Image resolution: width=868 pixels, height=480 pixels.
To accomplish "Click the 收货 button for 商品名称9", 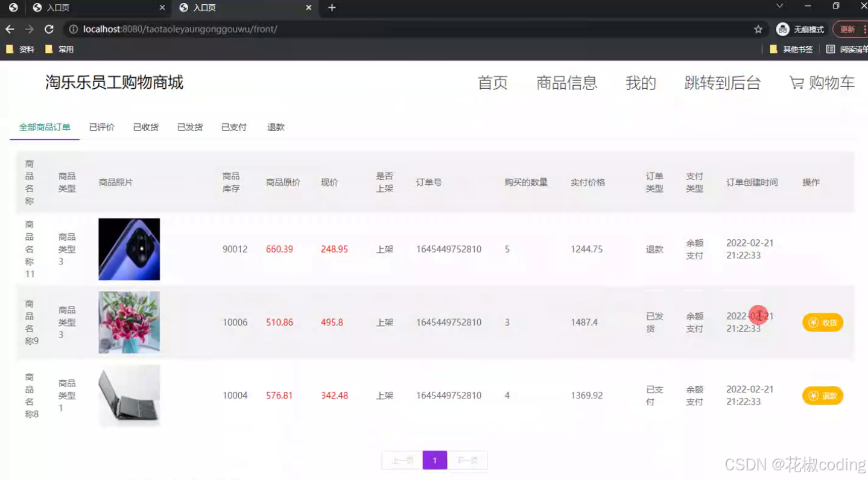I will pos(823,322).
